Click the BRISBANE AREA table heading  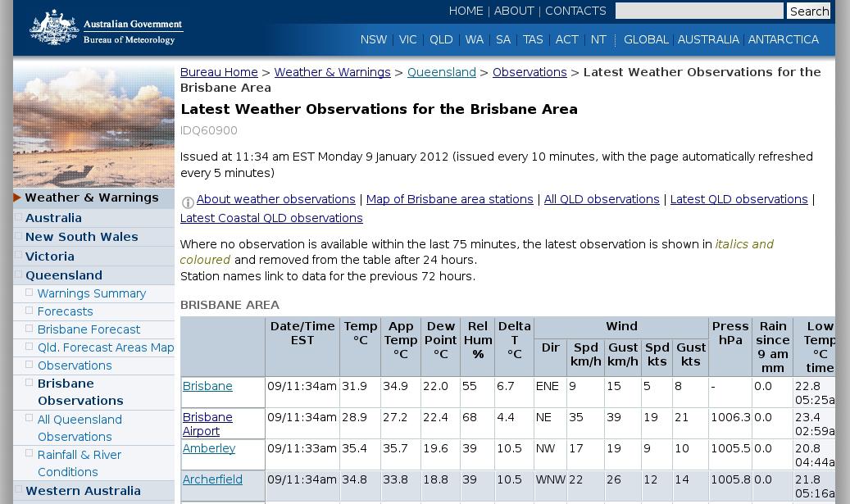(230, 305)
